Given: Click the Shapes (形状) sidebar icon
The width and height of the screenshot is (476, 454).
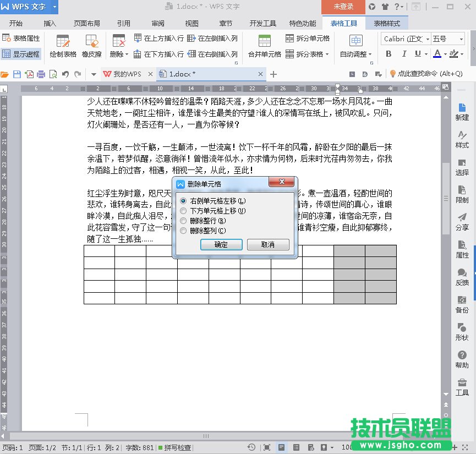Looking at the screenshot, I should tap(462, 332).
